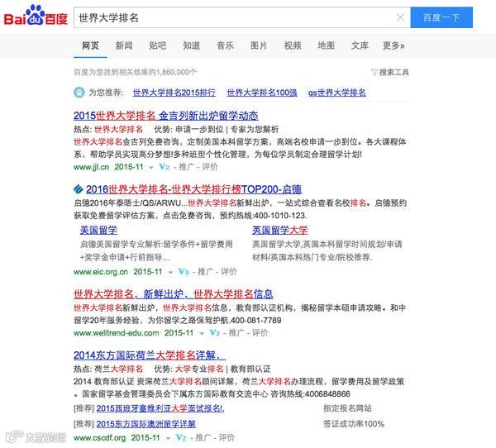Screen dimensions: 496x448
Task: Click 评价 on the www.eic.org.cn result
Action: [x=229, y=271]
